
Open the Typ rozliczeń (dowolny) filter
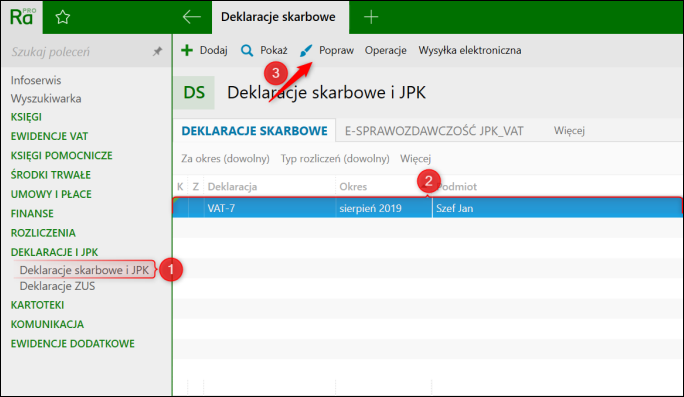(335, 159)
